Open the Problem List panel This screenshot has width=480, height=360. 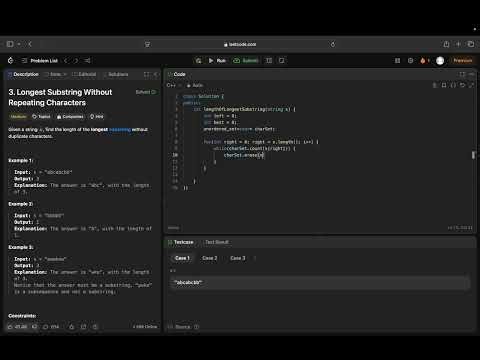40,60
